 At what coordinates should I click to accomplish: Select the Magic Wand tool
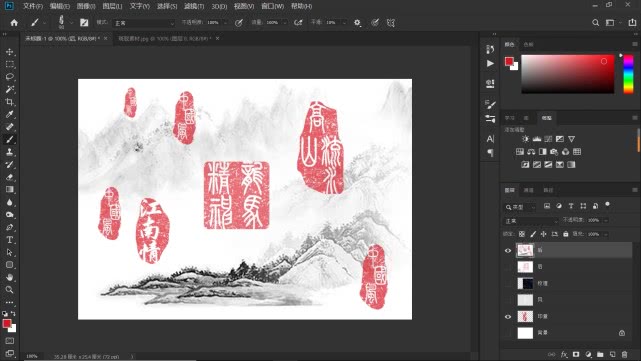point(9,89)
